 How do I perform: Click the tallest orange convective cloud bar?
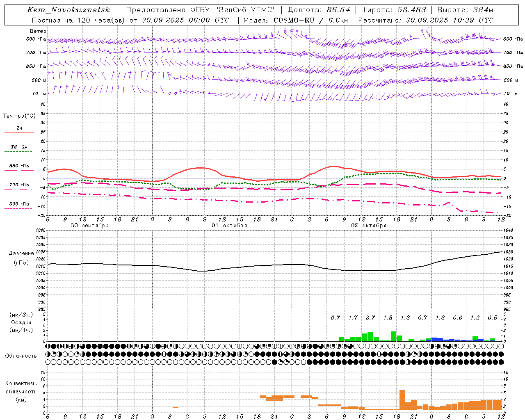(402, 400)
